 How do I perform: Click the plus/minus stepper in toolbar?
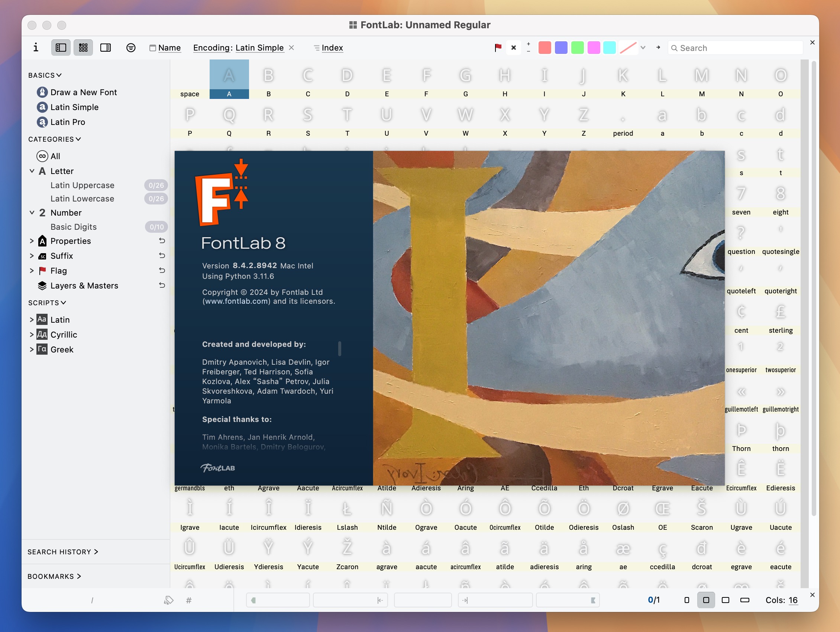click(x=529, y=48)
